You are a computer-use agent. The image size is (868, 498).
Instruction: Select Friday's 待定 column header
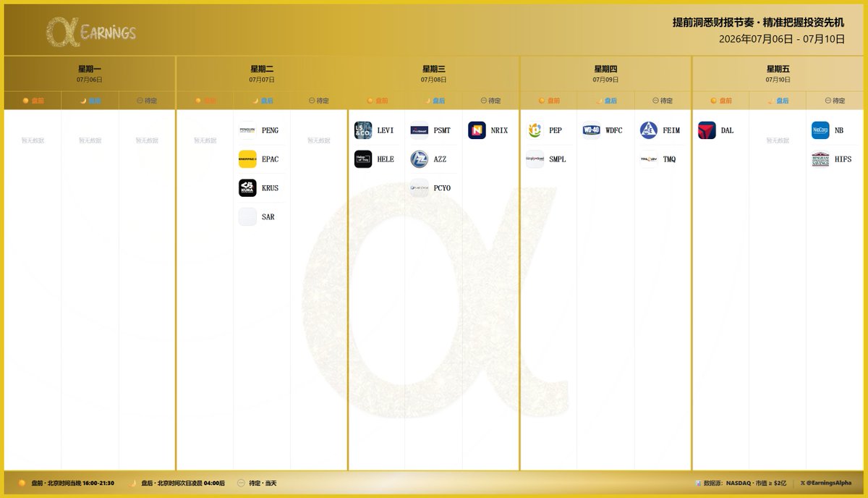(x=835, y=101)
